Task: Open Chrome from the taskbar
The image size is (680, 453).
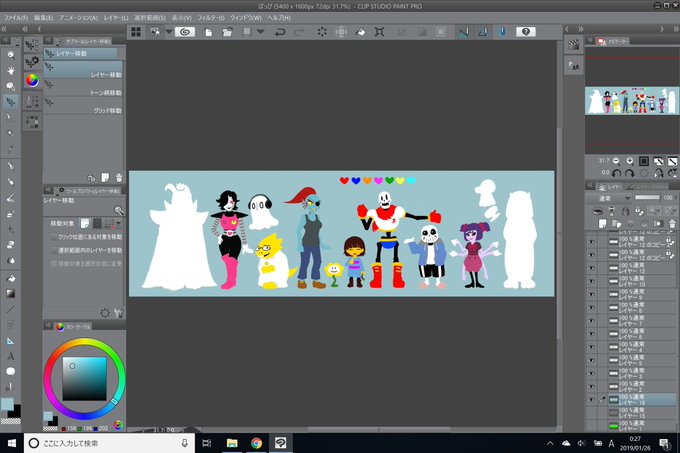Action: 256,443
